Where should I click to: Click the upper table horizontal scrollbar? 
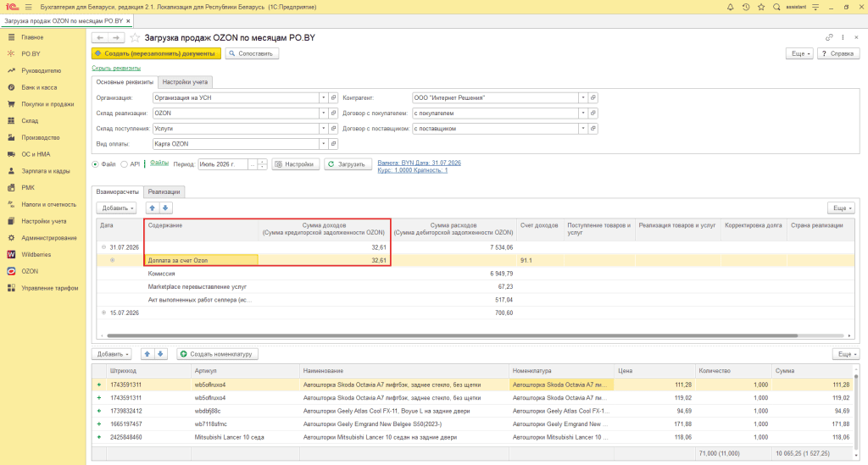tap(453, 335)
